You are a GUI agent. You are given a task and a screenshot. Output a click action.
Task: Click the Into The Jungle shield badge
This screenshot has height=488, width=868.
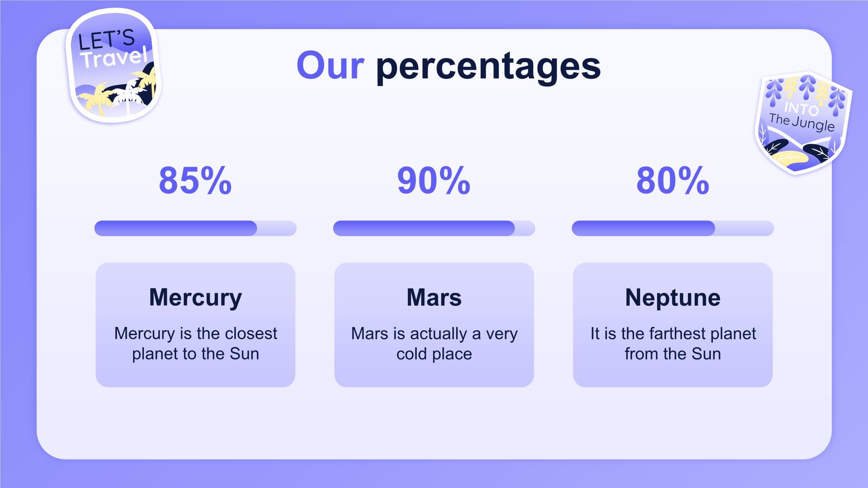click(x=804, y=123)
